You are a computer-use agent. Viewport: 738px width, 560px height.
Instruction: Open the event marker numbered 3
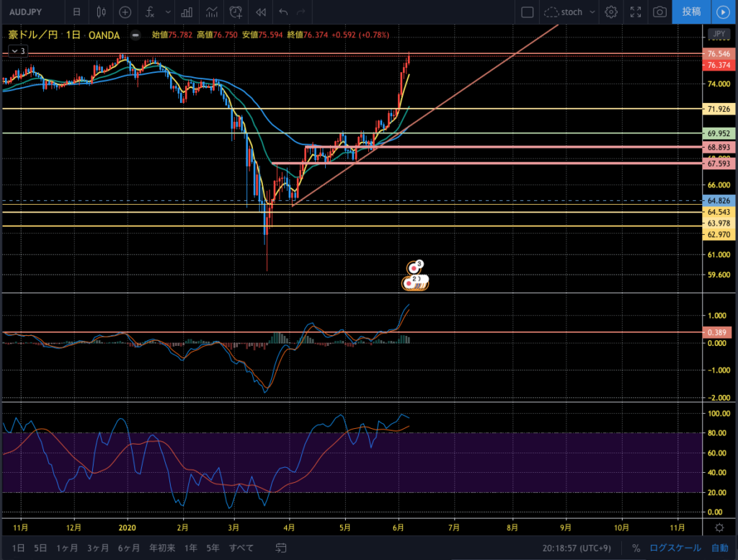click(x=414, y=268)
